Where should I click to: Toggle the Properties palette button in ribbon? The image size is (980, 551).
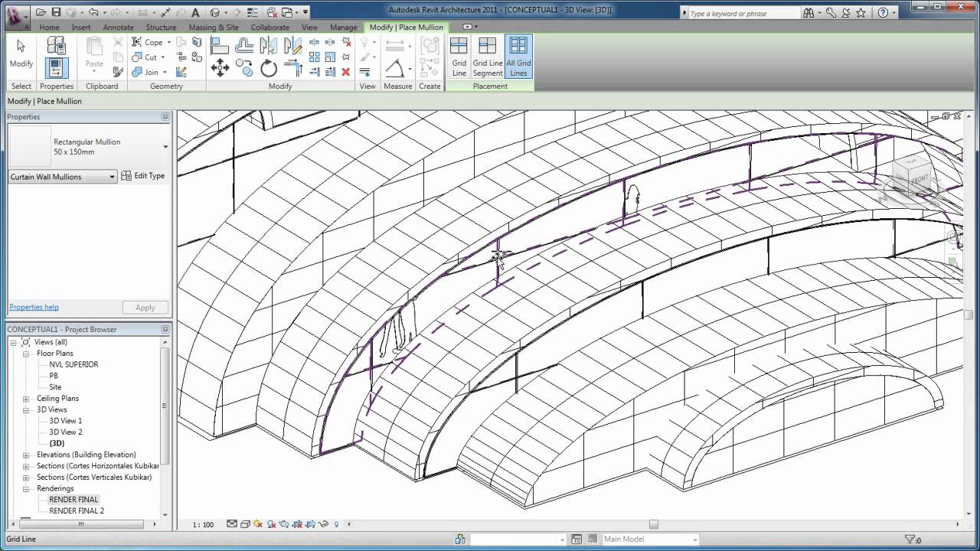tap(56, 69)
